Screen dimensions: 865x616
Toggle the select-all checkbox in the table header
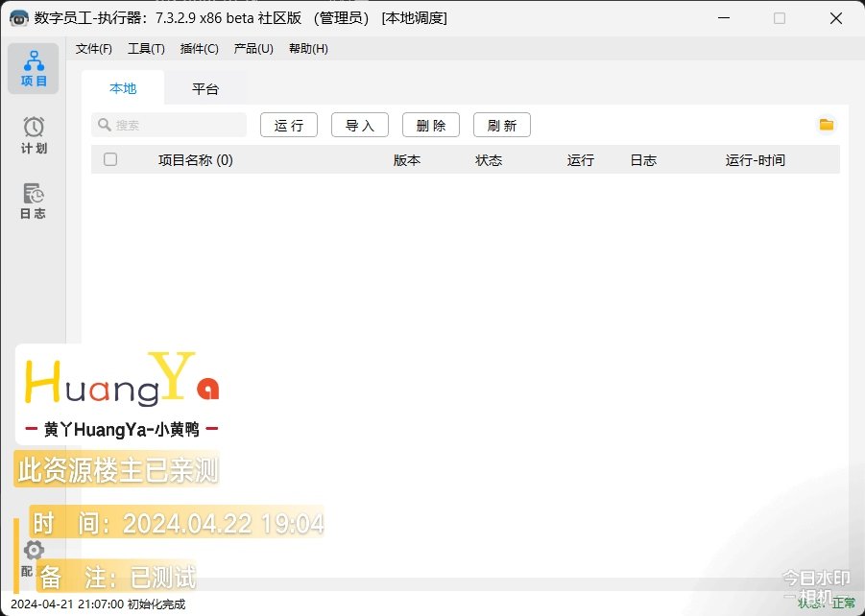pos(110,160)
